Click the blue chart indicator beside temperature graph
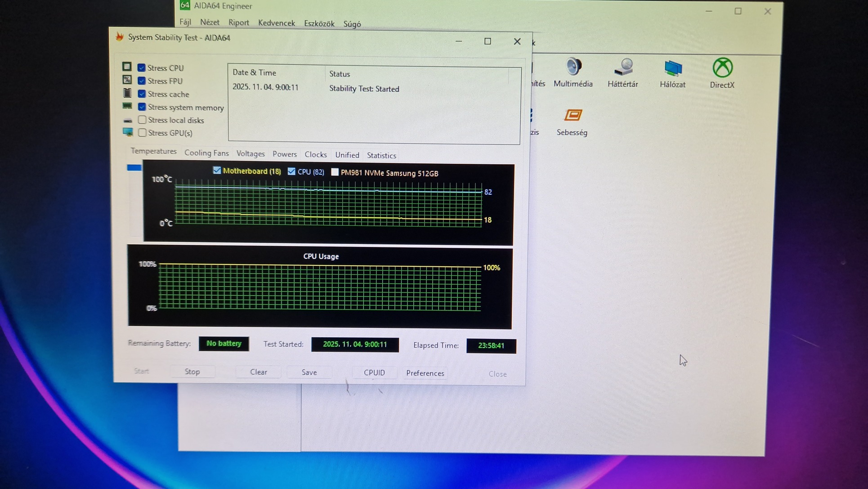The height and width of the screenshot is (489, 868). (x=134, y=168)
